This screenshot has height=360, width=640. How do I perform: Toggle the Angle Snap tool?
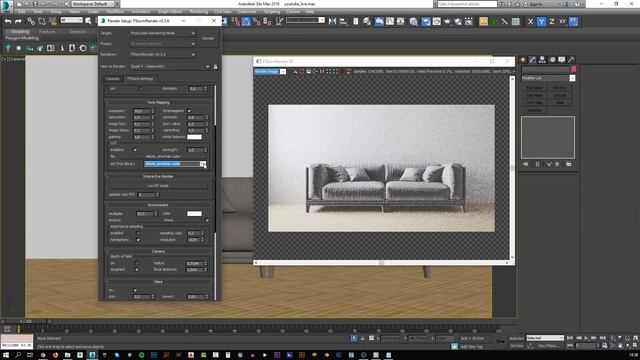[246, 21]
